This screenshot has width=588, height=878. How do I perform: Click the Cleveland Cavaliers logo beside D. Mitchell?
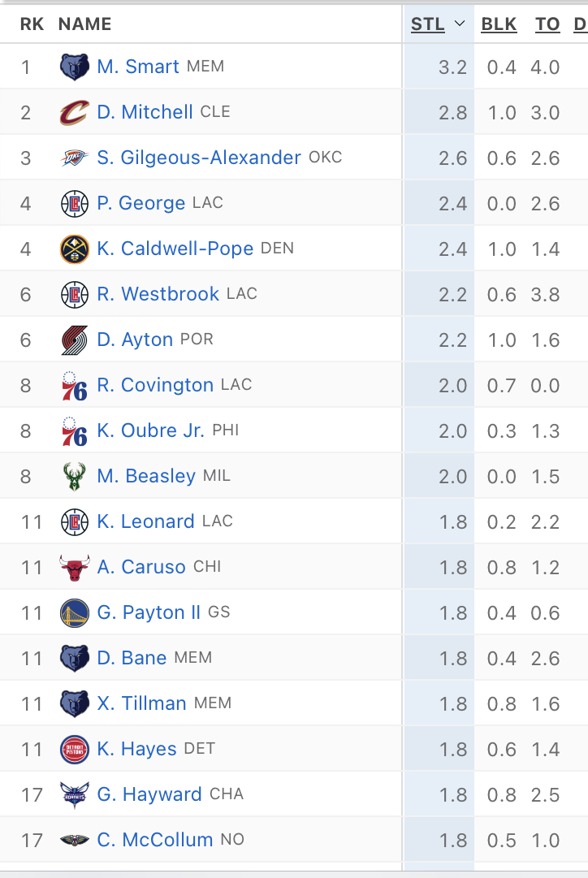tap(75, 113)
